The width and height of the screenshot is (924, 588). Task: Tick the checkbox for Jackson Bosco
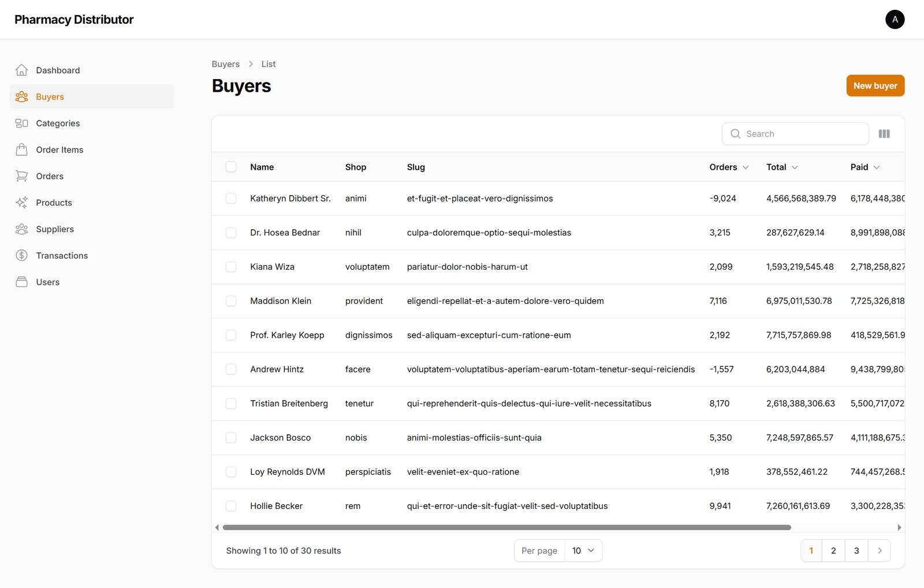tap(231, 438)
